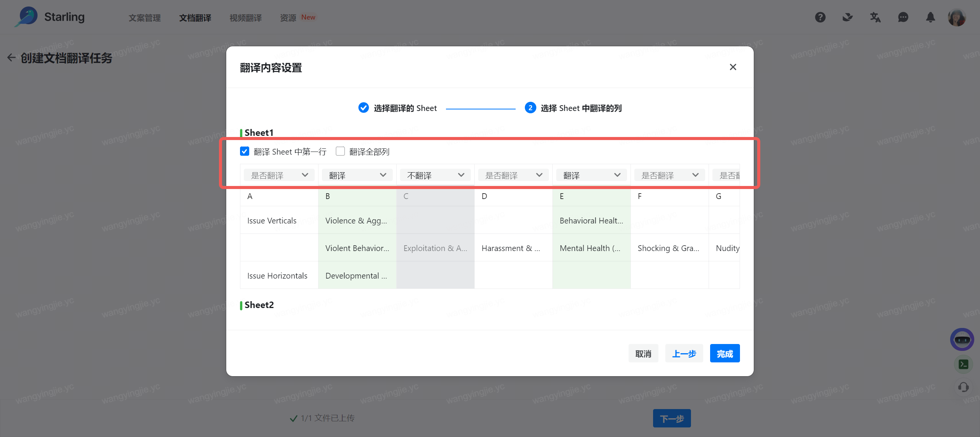Click the notification bell icon

pyautogui.click(x=931, y=17)
